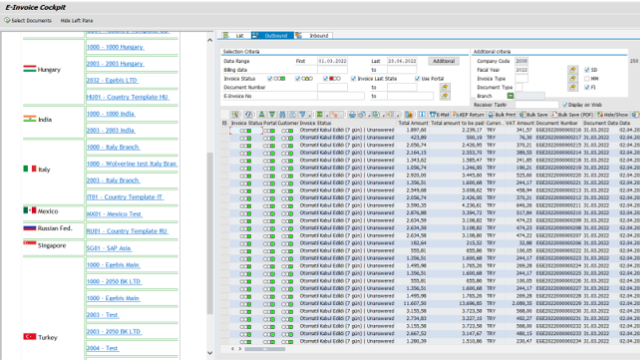The height and width of the screenshot is (360, 640).
Task: Click the KEP Return toolbar button
Action: tap(469, 115)
